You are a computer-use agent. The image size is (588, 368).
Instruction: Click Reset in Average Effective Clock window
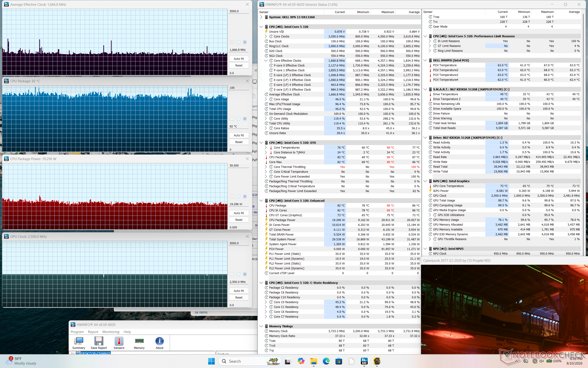[239, 66]
